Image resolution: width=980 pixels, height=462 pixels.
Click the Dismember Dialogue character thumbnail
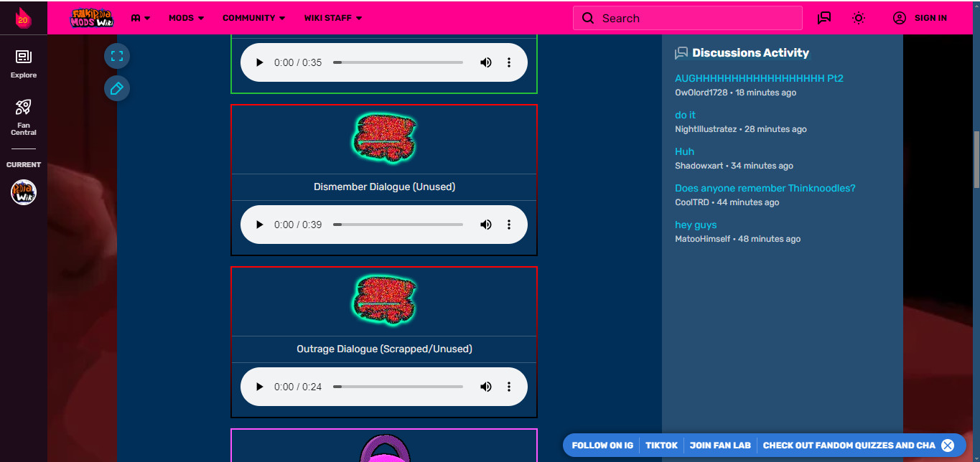pos(384,139)
